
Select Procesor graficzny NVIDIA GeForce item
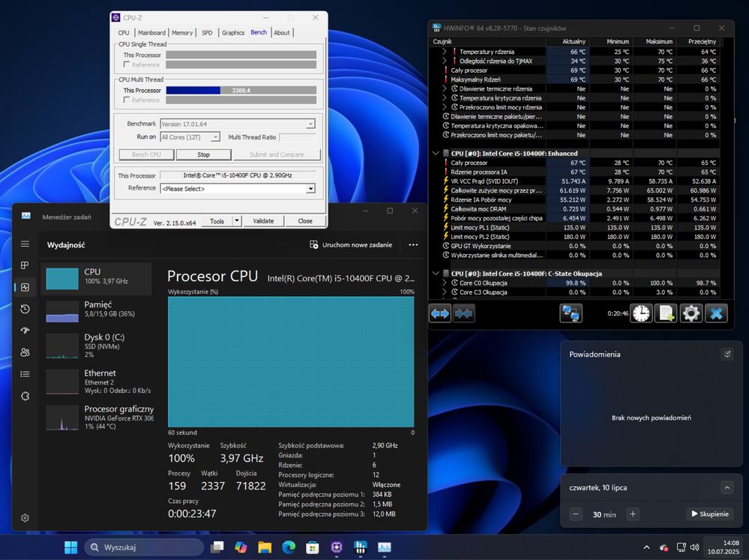coord(97,417)
